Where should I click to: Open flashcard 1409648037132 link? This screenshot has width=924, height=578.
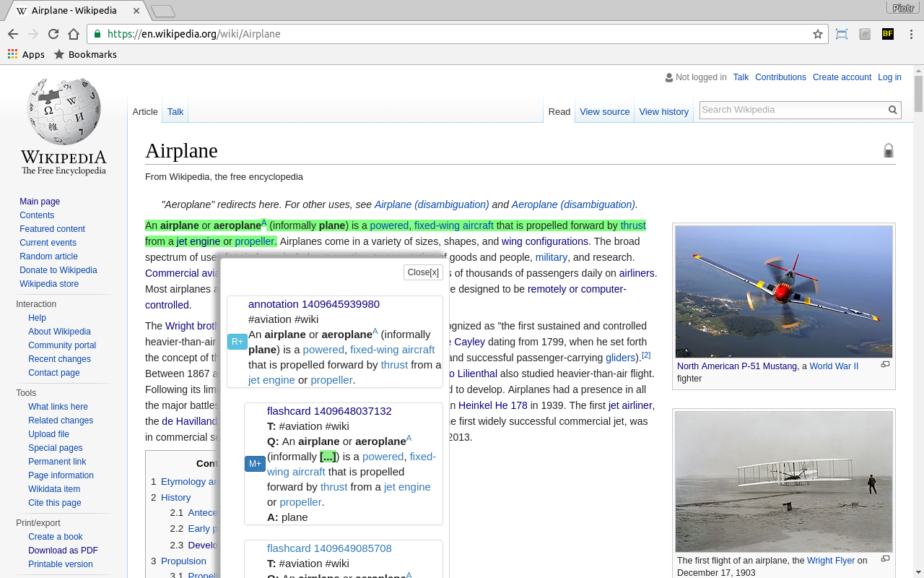[x=329, y=411]
